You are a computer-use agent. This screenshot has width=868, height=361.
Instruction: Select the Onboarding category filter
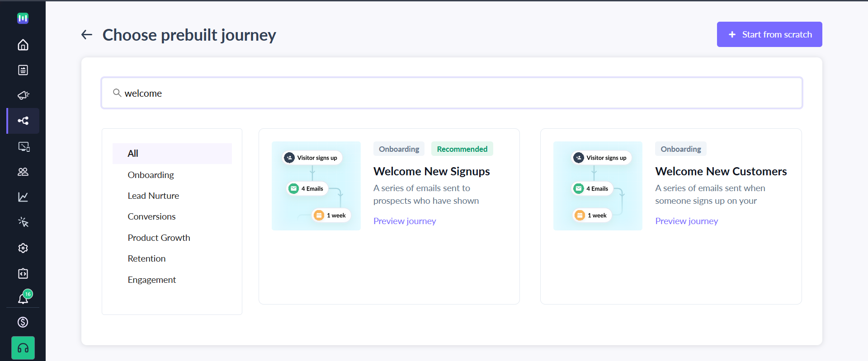151,175
